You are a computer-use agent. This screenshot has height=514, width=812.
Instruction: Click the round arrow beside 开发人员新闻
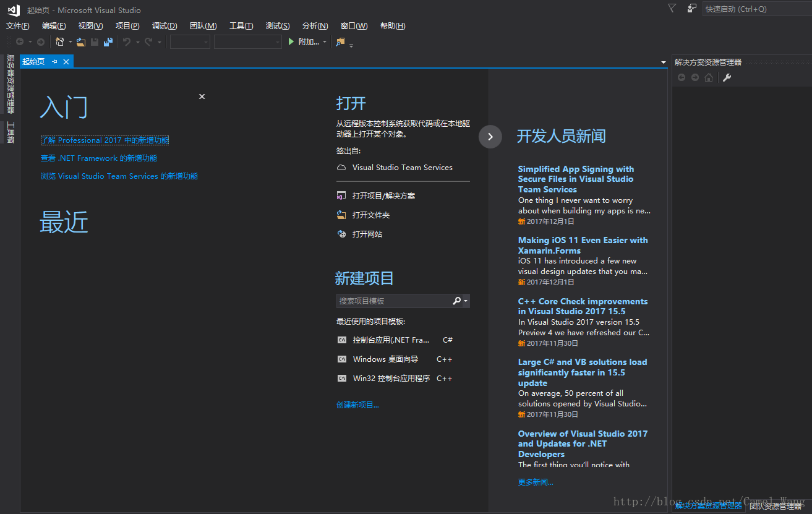[x=490, y=137]
